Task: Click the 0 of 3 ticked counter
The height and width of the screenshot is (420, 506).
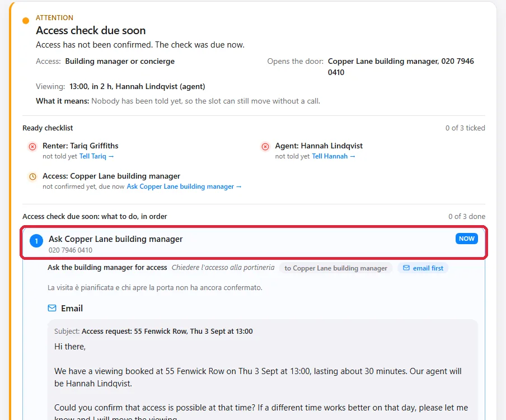Action: coord(465,128)
